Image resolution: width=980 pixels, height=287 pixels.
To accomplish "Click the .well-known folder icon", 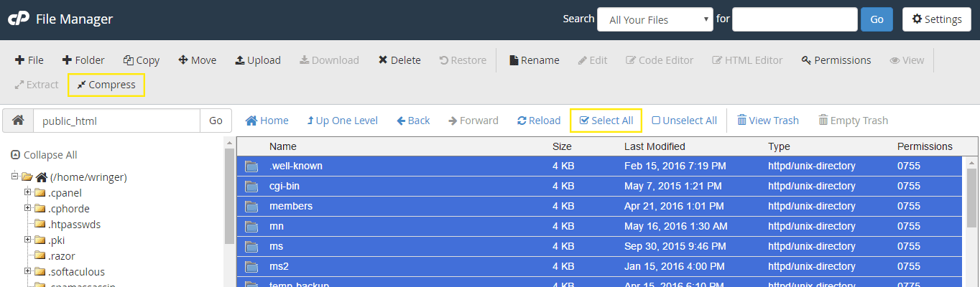I will click(x=251, y=166).
